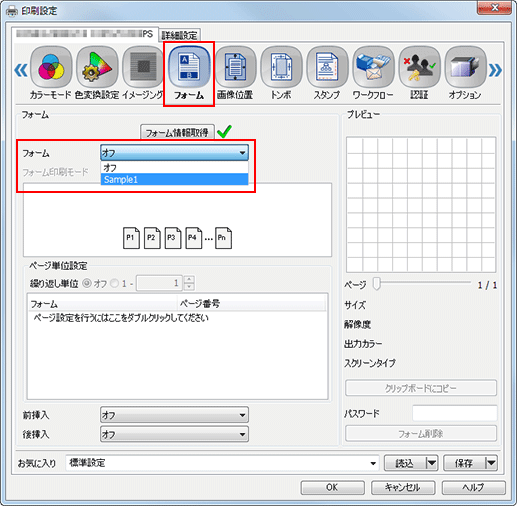
Task: Click the ページ preview slider handle
Action: click(376, 284)
